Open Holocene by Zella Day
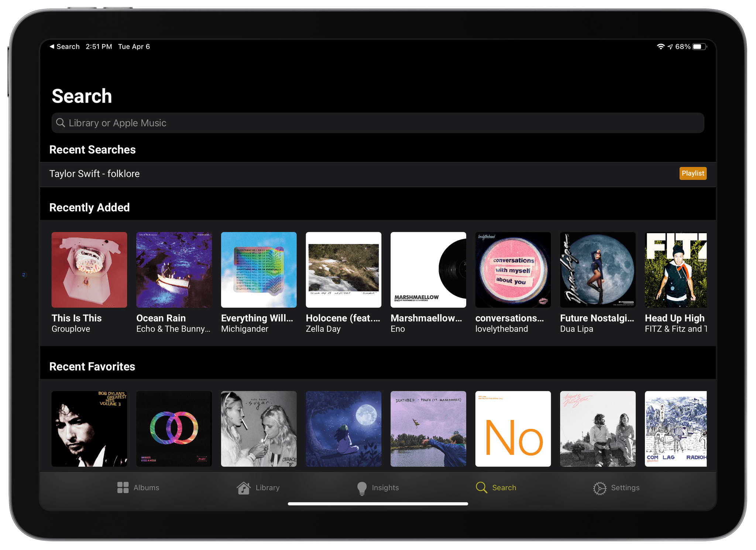This screenshot has height=550, width=756. (343, 270)
